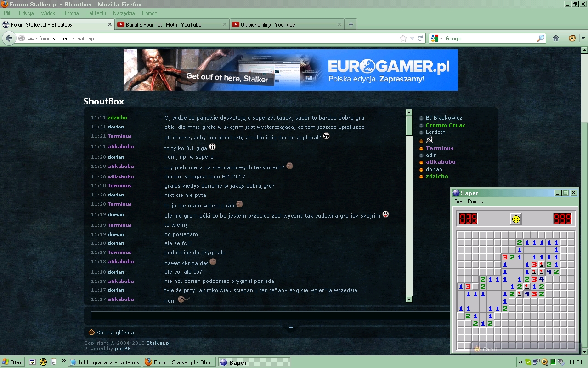Close the Ulubione filmy YouTube tab
Image resolution: width=588 pixels, height=368 pixels.
[x=340, y=24]
